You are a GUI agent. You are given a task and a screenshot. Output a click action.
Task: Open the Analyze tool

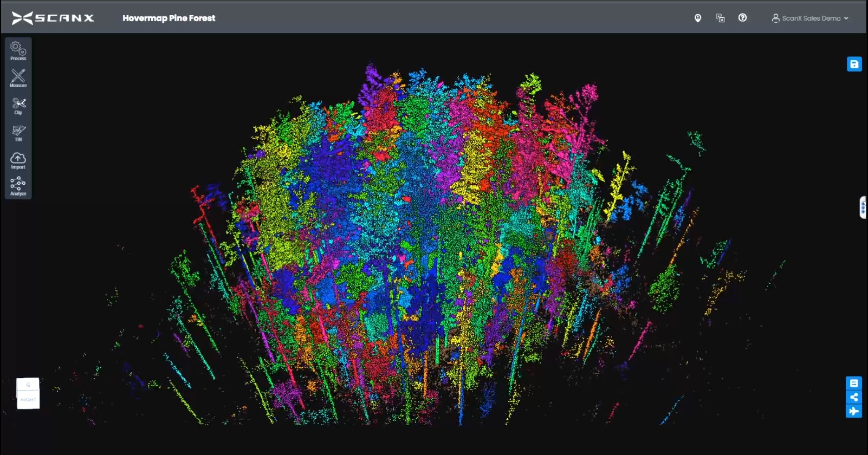click(x=18, y=186)
